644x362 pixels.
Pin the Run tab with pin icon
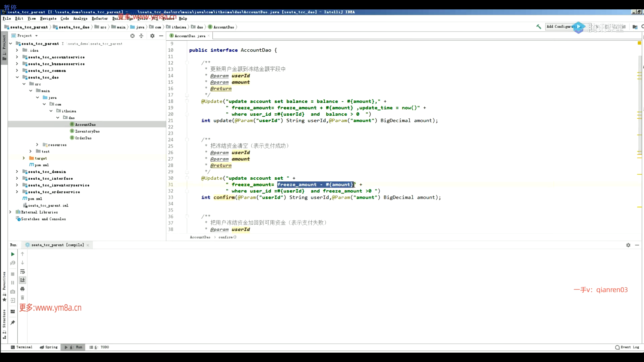click(13, 322)
